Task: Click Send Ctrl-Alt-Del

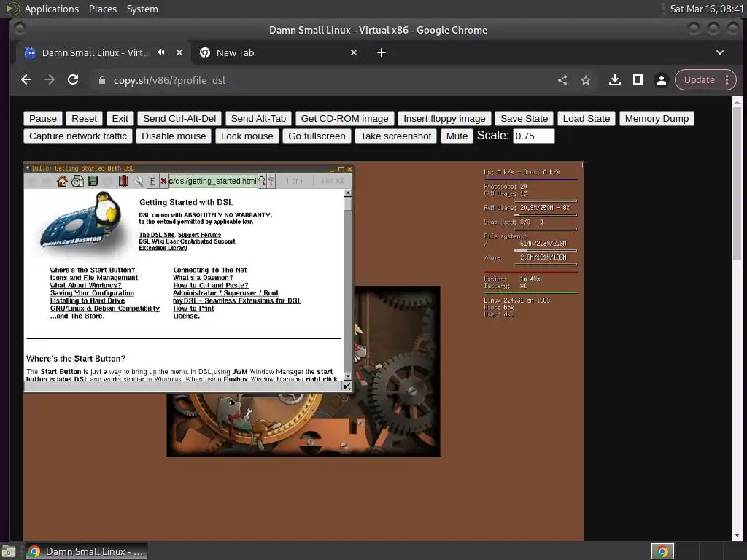Action: [179, 119]
